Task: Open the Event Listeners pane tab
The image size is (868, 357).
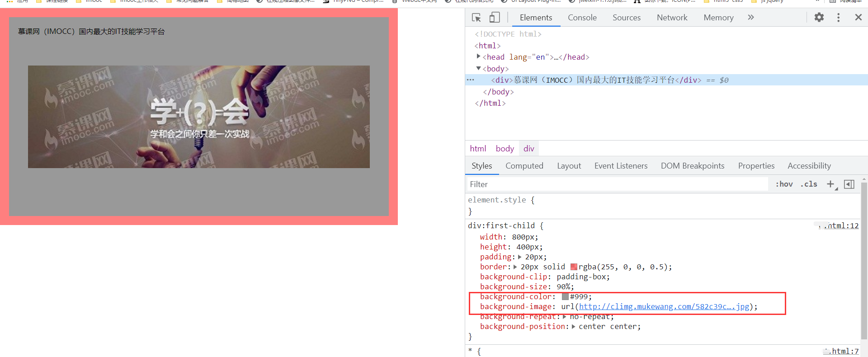Action: point(621,166)
